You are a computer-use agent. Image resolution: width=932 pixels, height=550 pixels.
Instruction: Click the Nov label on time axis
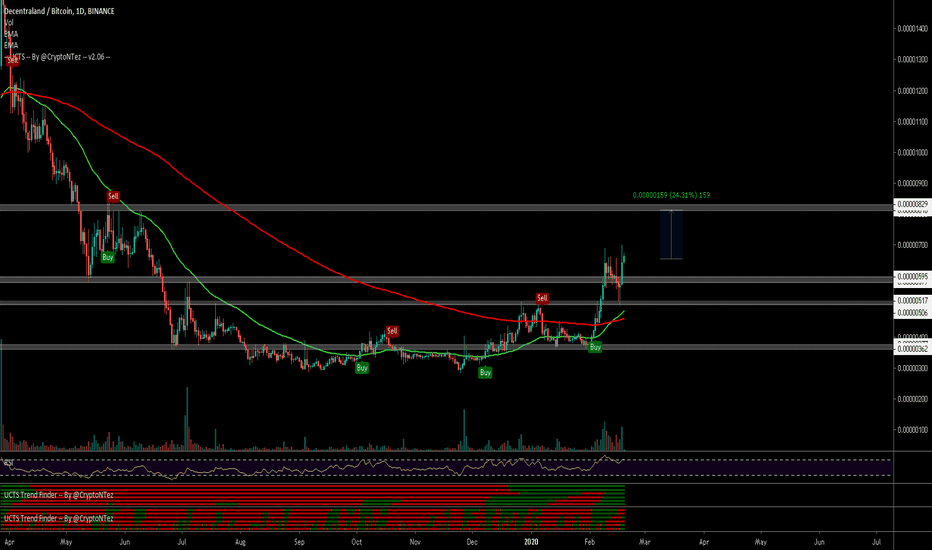pos(415,542)
